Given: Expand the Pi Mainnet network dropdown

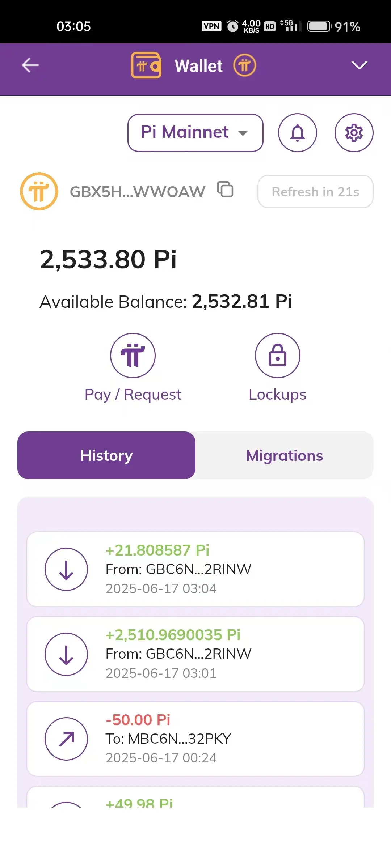Looking at the screenshot, I should click(x=195, y=133).
